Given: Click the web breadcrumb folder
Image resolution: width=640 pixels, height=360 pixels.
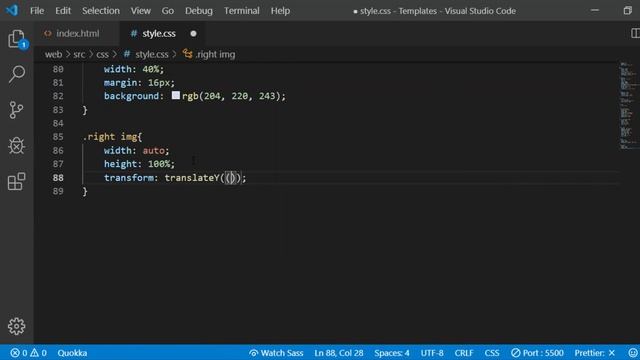Looking at the screenshot, I should [x=53, y=54].
